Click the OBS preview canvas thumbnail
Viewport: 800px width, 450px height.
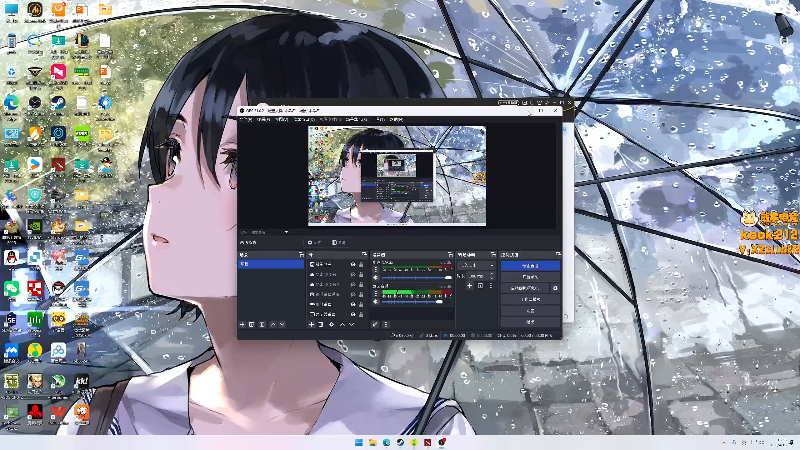(397, 176)
